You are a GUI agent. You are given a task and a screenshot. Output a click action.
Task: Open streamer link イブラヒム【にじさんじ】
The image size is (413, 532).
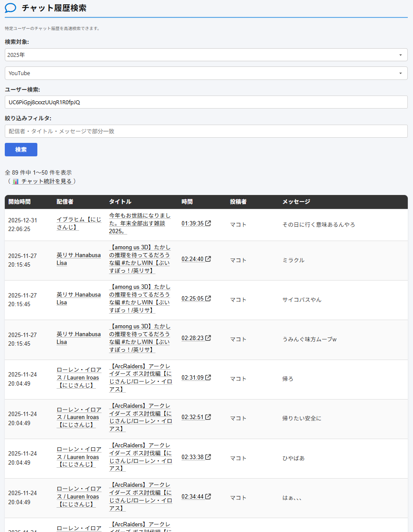click(79, 223)
